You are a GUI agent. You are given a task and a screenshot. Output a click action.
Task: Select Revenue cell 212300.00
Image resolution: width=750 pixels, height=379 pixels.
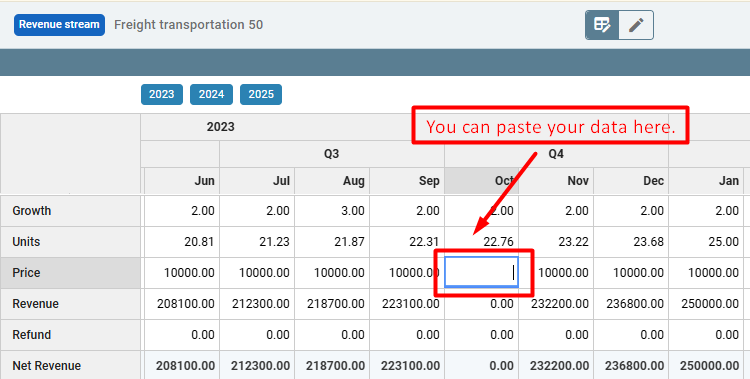click(257, 304)
